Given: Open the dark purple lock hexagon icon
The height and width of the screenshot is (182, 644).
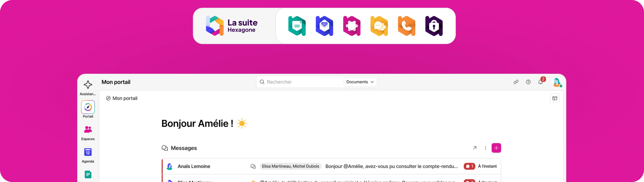Looking at the screenshot, I should coord(434,26).
